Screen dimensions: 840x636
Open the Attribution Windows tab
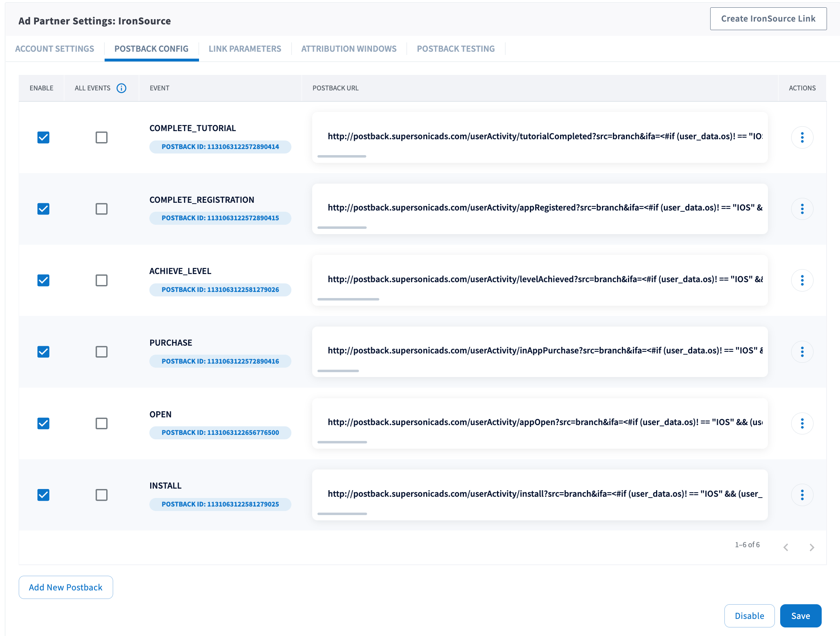(x=349, y=49)
